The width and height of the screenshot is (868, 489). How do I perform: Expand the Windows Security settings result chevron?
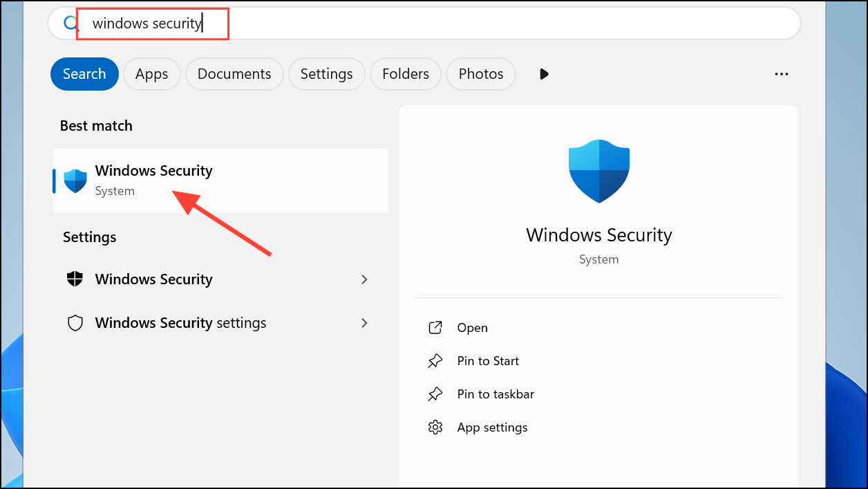(365, 323)
